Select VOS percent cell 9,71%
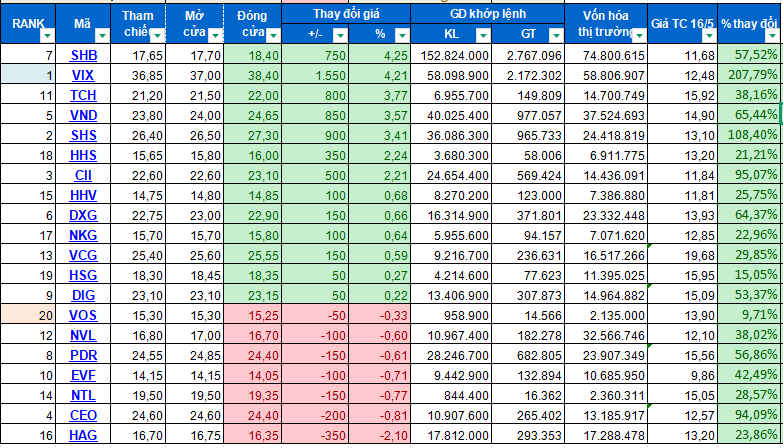The width and height of the screenshot is (783, 448). pos(750,315)
